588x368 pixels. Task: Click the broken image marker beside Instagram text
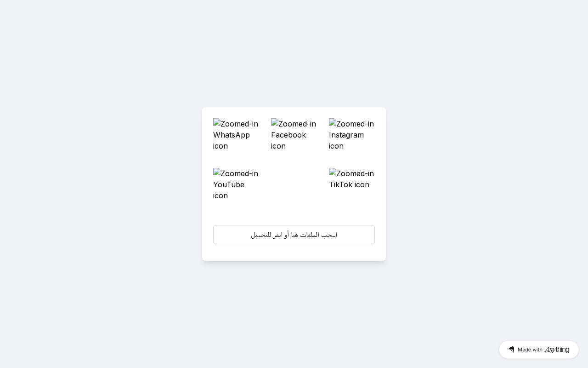(x=333, y=123)
